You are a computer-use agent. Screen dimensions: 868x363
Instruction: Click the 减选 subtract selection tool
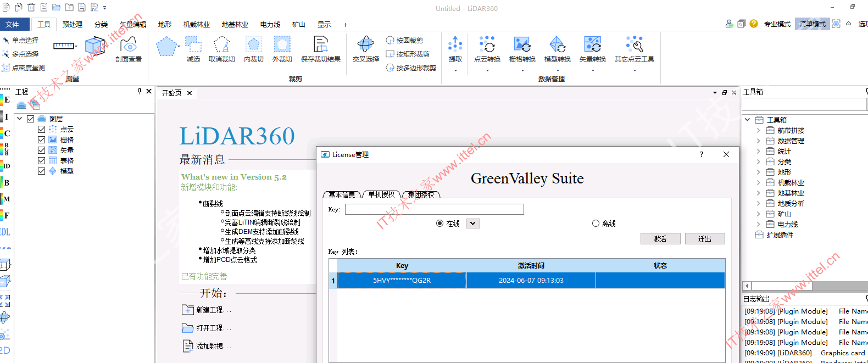(193, 49)
